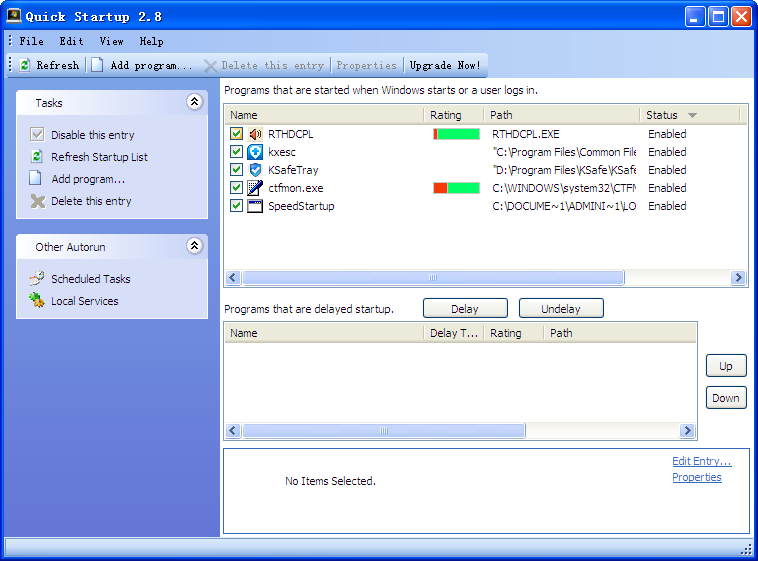Viewport: 758px width, 561px height.
Task: Click the startup list horizontal scrollbar thumb
Action: 433,278
